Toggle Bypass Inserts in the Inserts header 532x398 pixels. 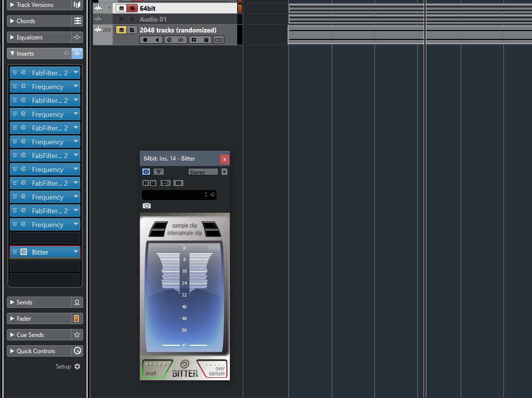pyautogui.click(x=77, y=53)
